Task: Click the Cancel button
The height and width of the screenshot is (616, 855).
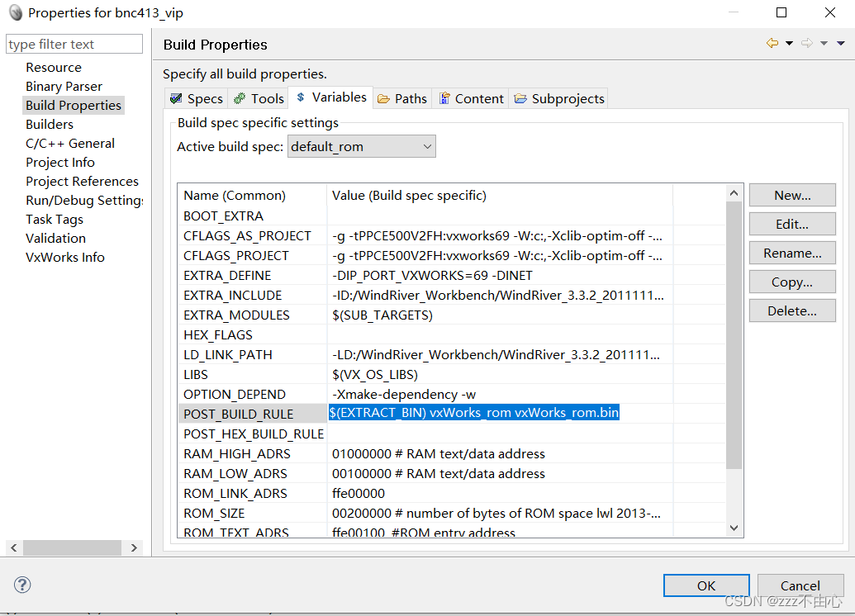Action: click(800, 585)
